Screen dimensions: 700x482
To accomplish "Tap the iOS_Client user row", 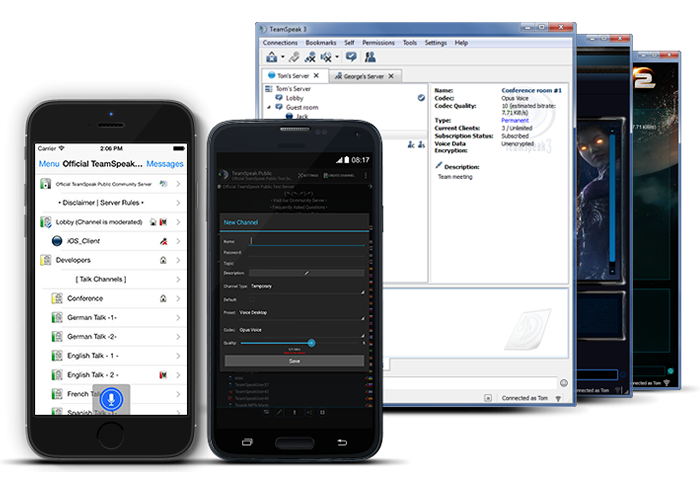I will (111, 241).
